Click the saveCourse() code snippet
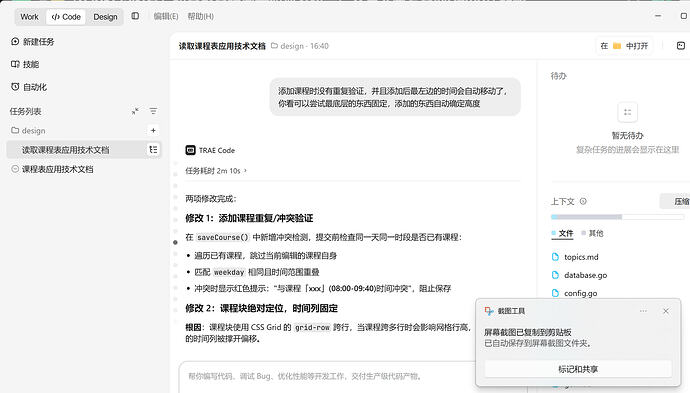The image size is (690, 393). click(223, 237)
